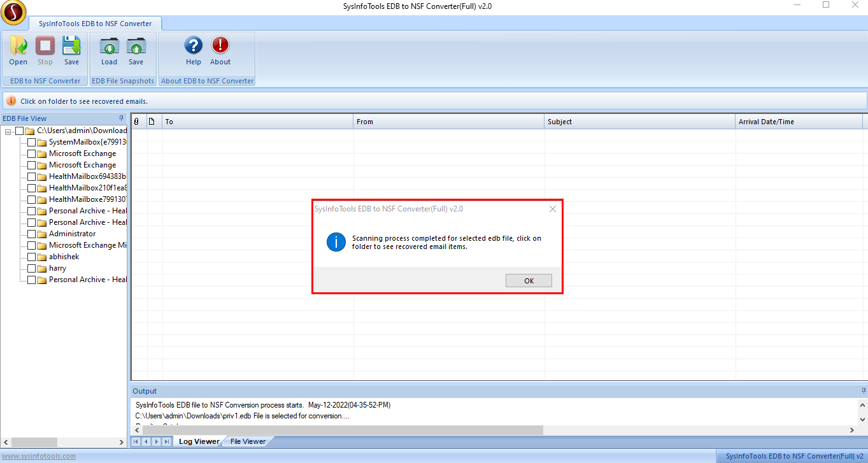Click the To column header
Screen dimensions: 868x463
[258, 122]
